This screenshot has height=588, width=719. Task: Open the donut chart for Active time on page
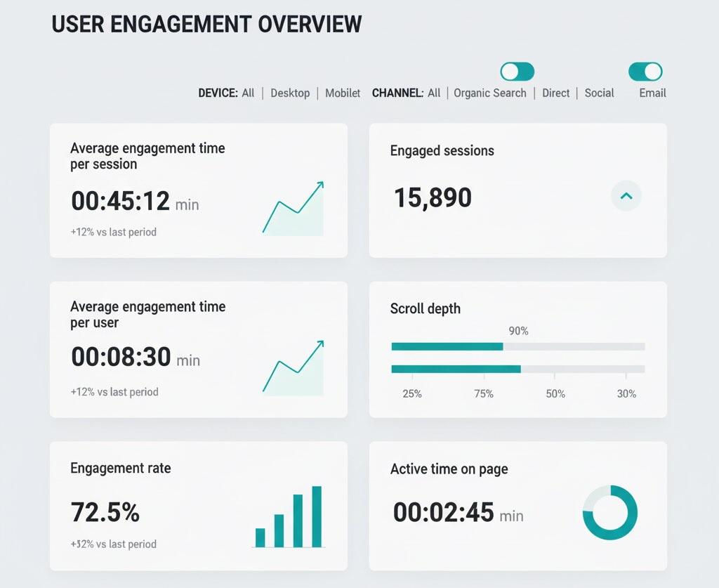click(609, 514)
